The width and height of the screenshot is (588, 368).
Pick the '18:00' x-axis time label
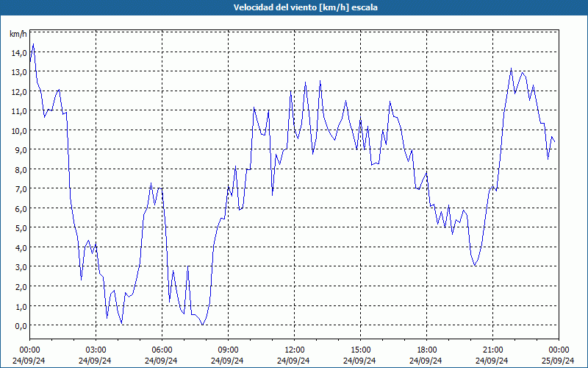(x=426, y=350)
